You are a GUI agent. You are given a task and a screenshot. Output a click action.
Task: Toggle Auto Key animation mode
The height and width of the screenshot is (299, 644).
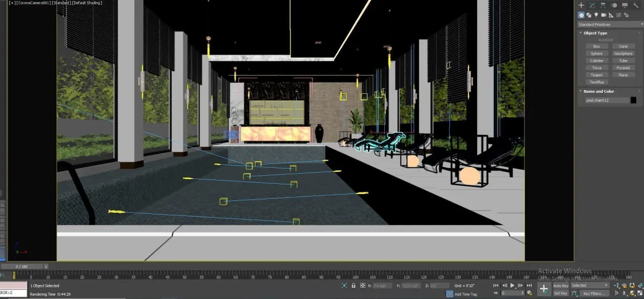[x=561, y=286]
